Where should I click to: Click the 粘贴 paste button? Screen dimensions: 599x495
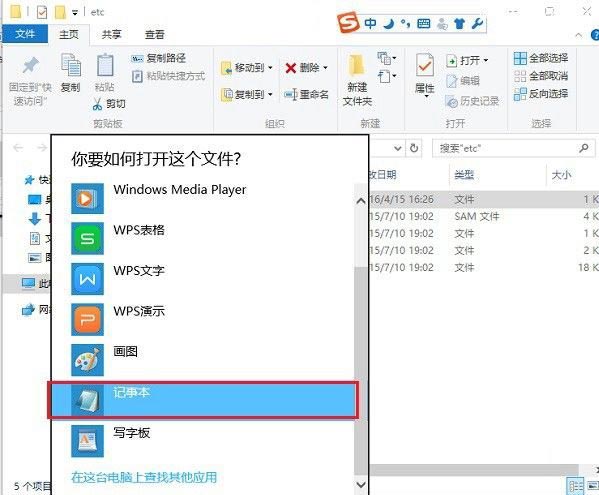click(x=105, y=73)
